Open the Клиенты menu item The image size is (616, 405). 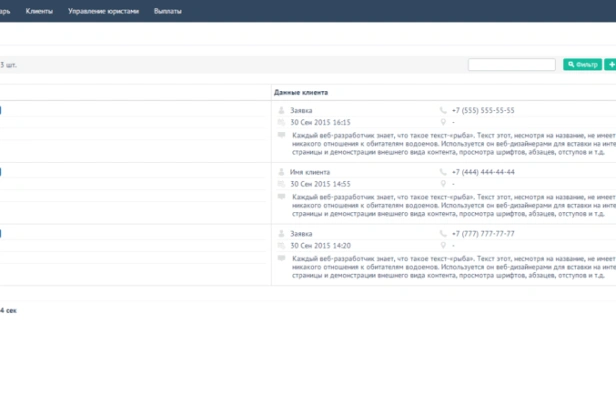tap(39, 11)
